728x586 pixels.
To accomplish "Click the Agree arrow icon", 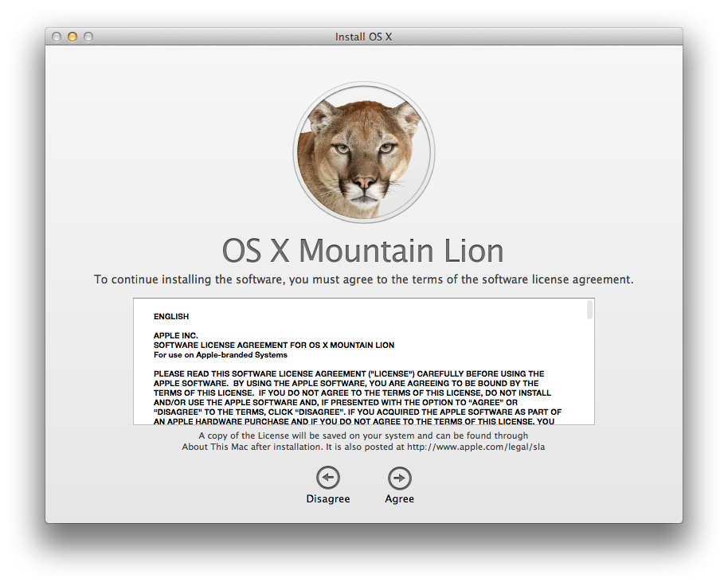I will (x=399, y=478).
